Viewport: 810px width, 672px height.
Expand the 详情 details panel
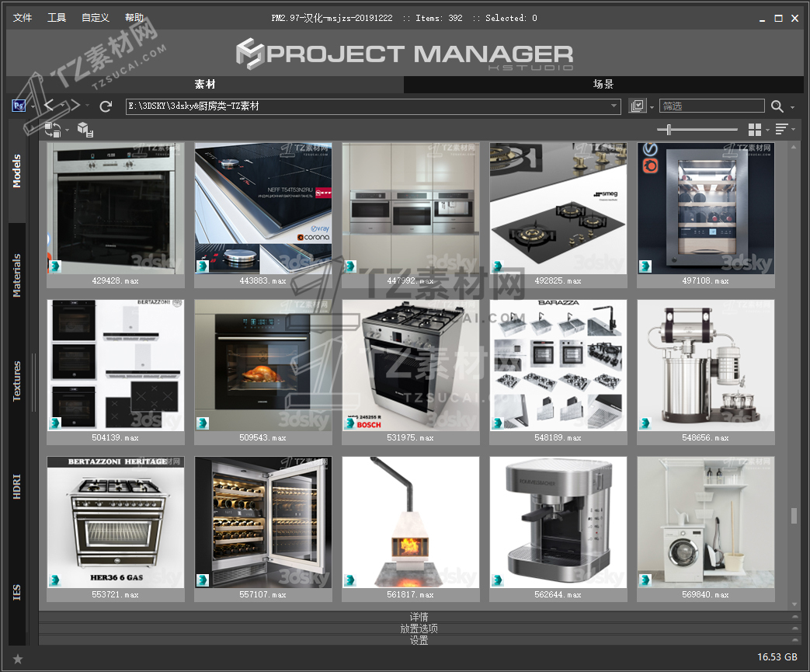419,617
